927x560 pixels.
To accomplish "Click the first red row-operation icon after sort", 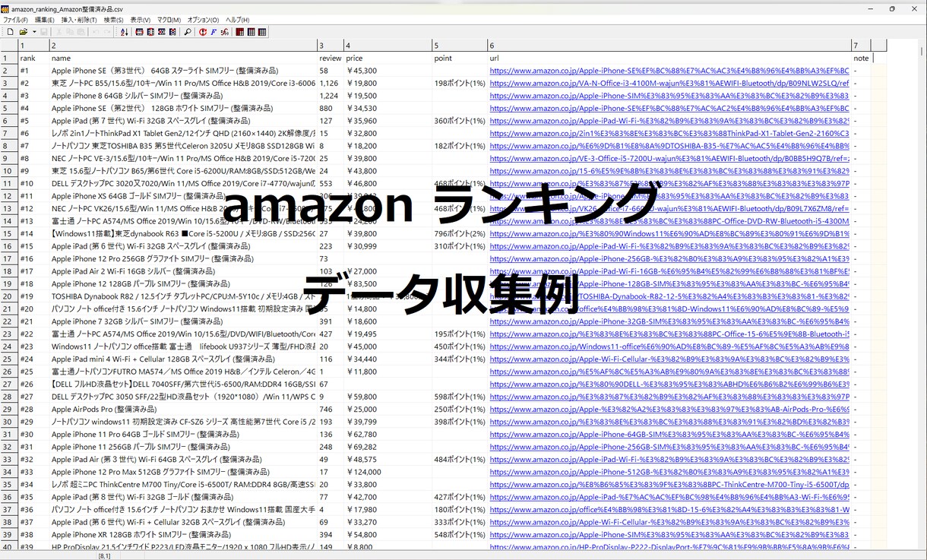I will tap(140, 32).
